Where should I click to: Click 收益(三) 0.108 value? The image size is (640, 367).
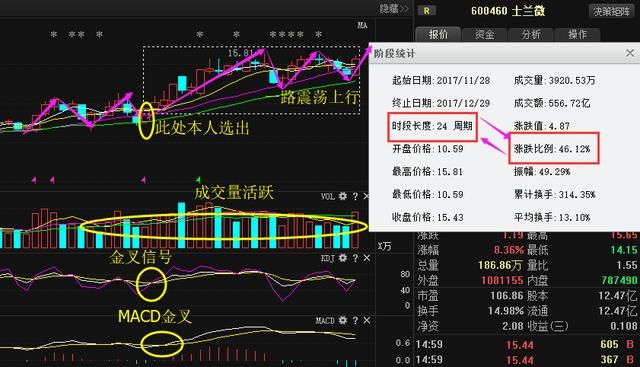coord(582,326)
